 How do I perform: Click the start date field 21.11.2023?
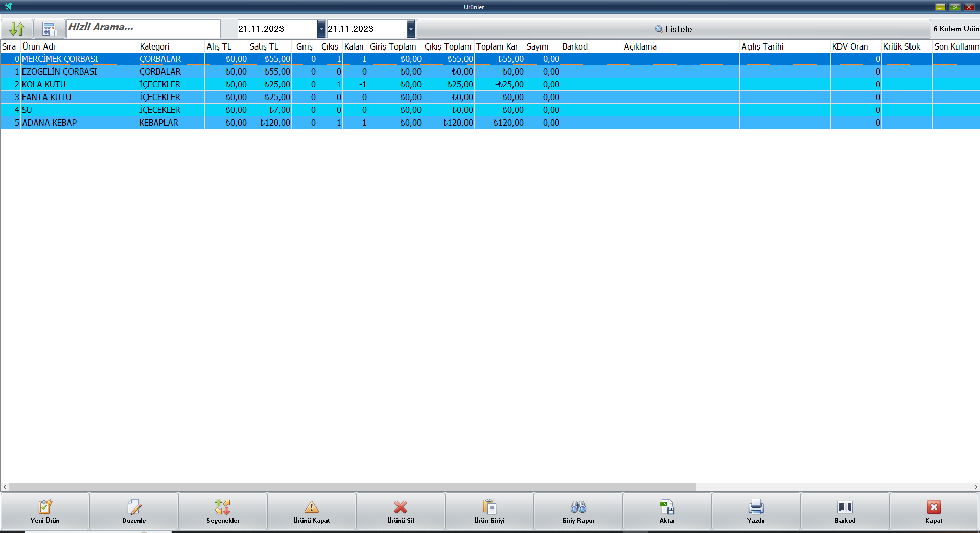(277, 29)
